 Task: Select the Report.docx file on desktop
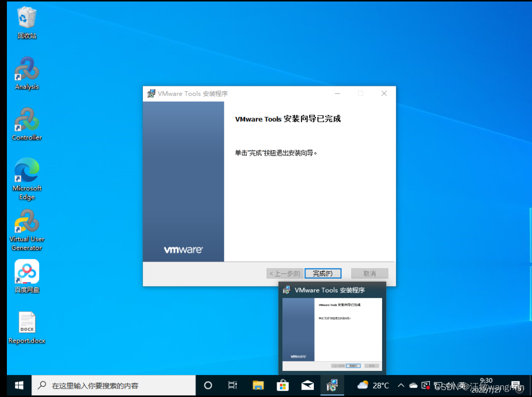(x=27, y=327)
